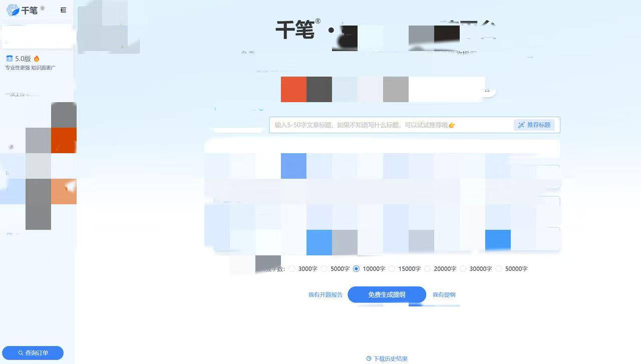Open the 我有提纲 link
This screenshot has height=364, width=641.
pos(444,295)
